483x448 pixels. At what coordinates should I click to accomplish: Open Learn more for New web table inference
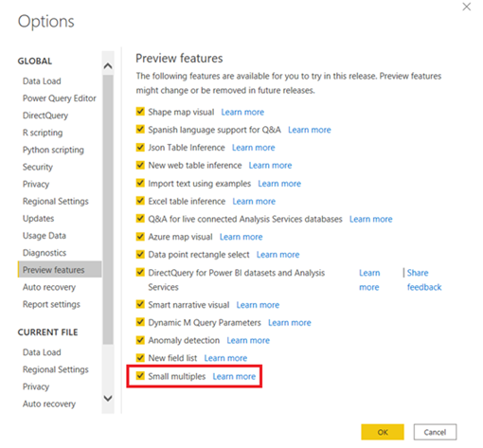tap(270, 166)
